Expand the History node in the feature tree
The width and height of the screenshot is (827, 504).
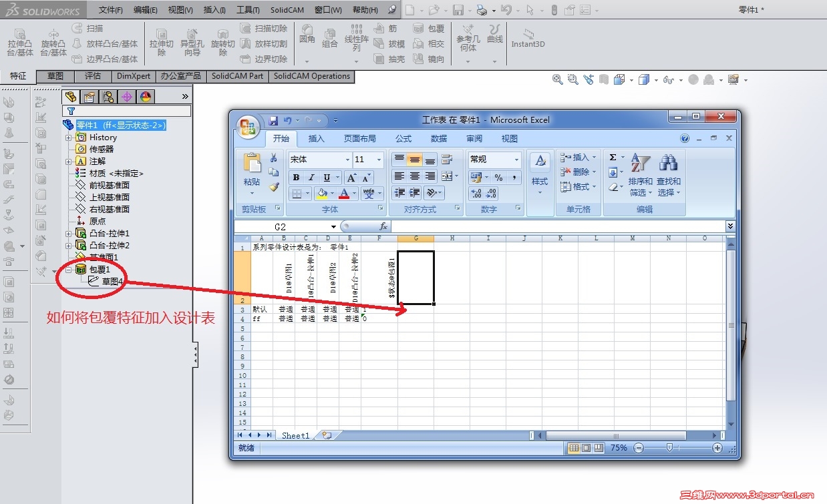pos(68,138)
